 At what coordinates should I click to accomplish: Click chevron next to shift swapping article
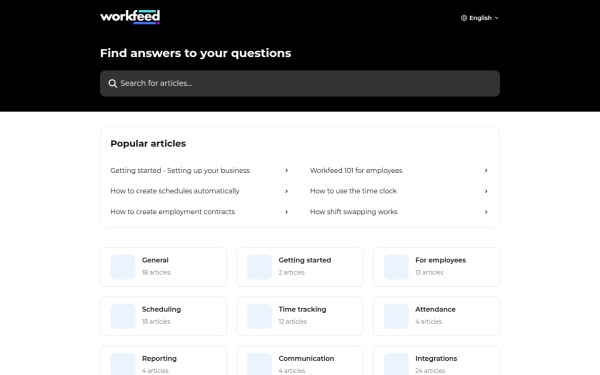click(x=486, y=212)
